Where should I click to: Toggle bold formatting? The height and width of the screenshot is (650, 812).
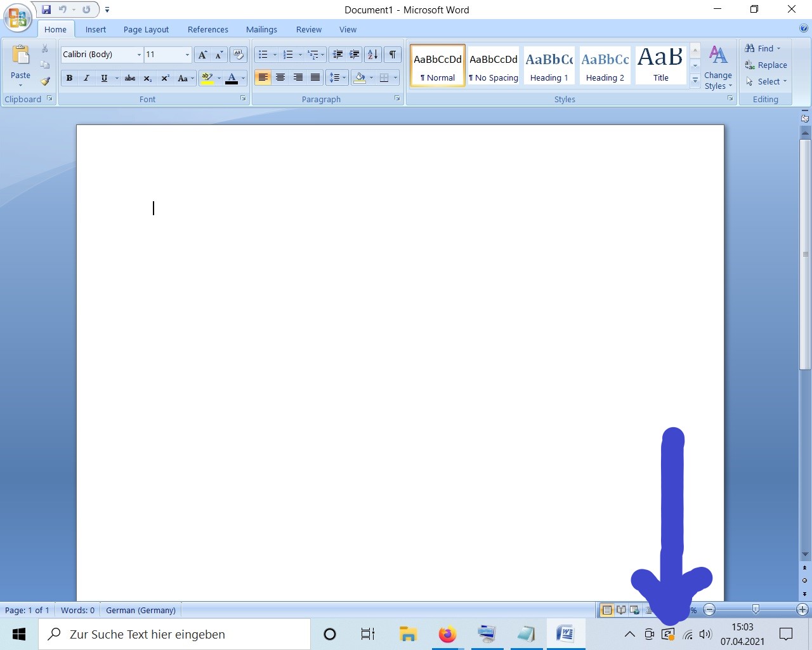[x=69, y=78]
